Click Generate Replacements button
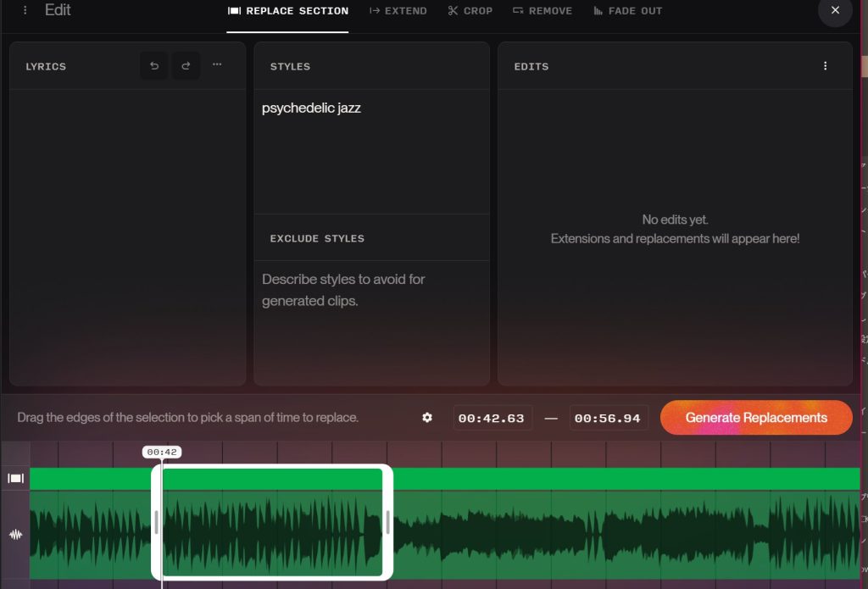 point(756,418)
